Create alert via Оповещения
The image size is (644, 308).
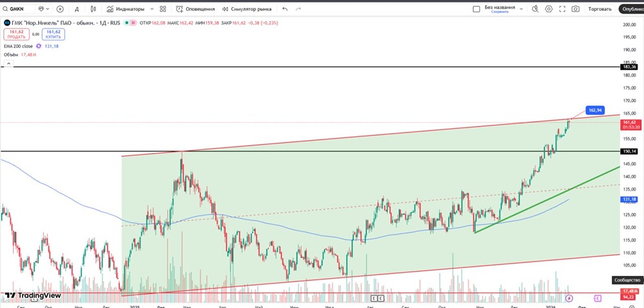click(x=195, y=8)
